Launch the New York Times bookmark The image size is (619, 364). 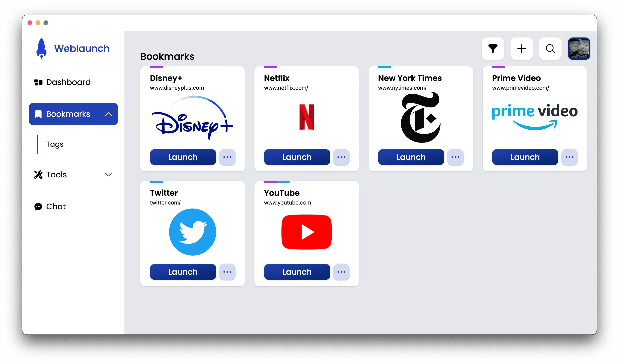click(411, 157)
